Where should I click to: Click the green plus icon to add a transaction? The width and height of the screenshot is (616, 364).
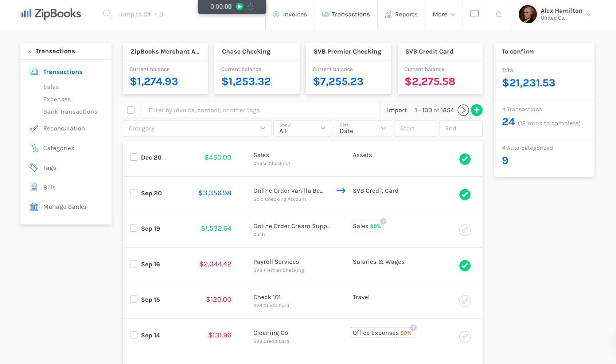click(477, 110)
